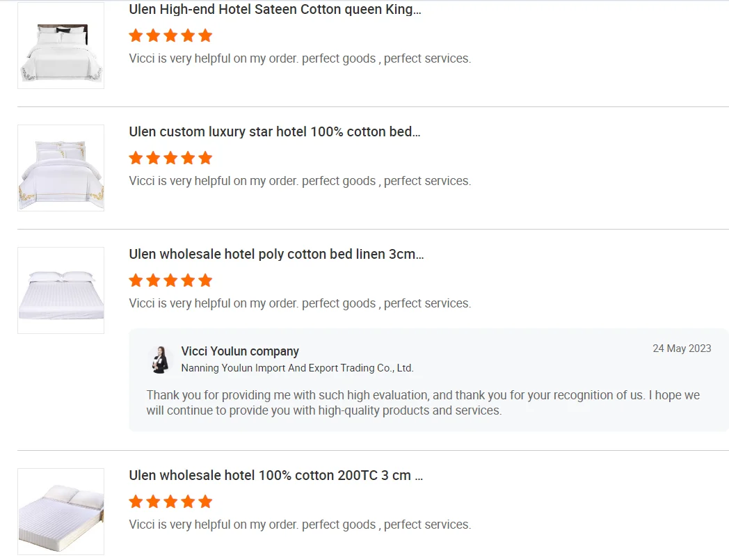
Task: Click the poly cotton bed linen thumbnail
Action: click(61, 290)
